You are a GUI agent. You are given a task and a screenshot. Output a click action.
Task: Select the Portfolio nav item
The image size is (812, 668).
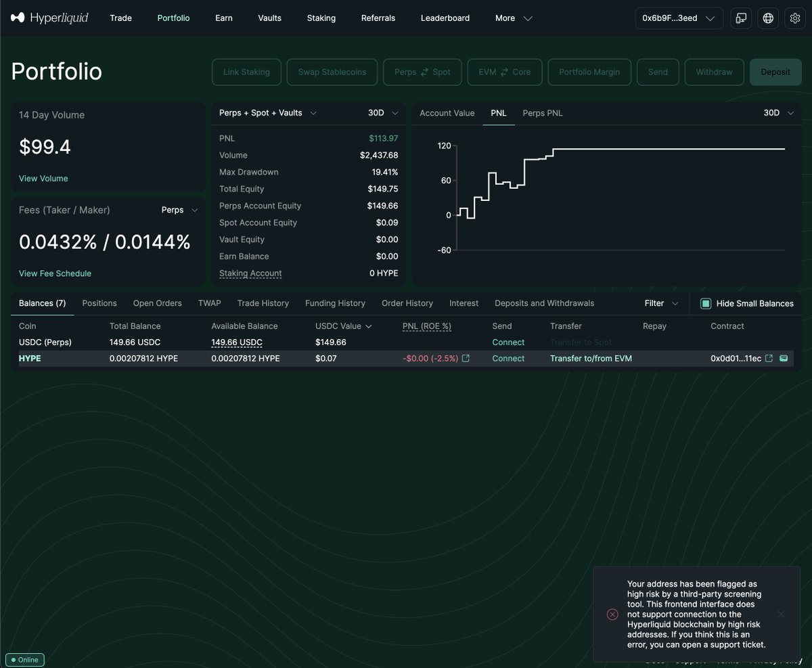click(x=173, y=18)
